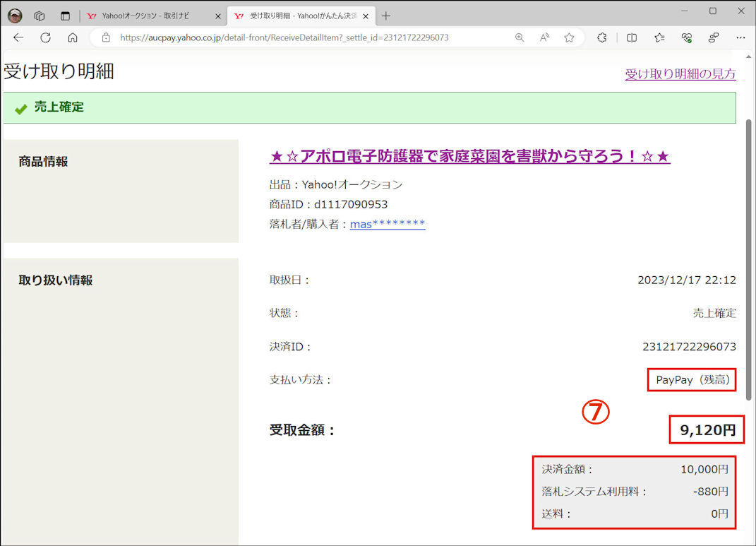Open Edge Settings and more menu
Image resolution: width=756 pixels, height=546 pixels.
point(740,37)
